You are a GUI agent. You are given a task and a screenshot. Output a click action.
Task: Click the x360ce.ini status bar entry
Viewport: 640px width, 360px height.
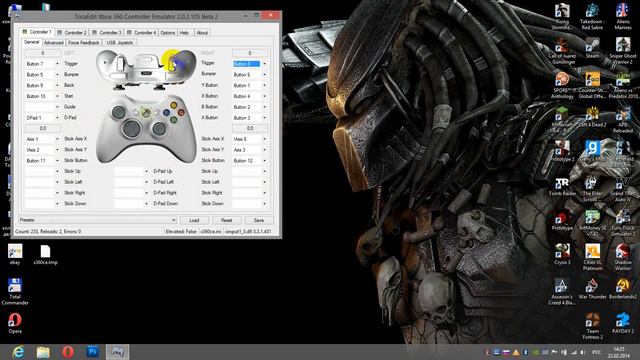pos(211,231)
